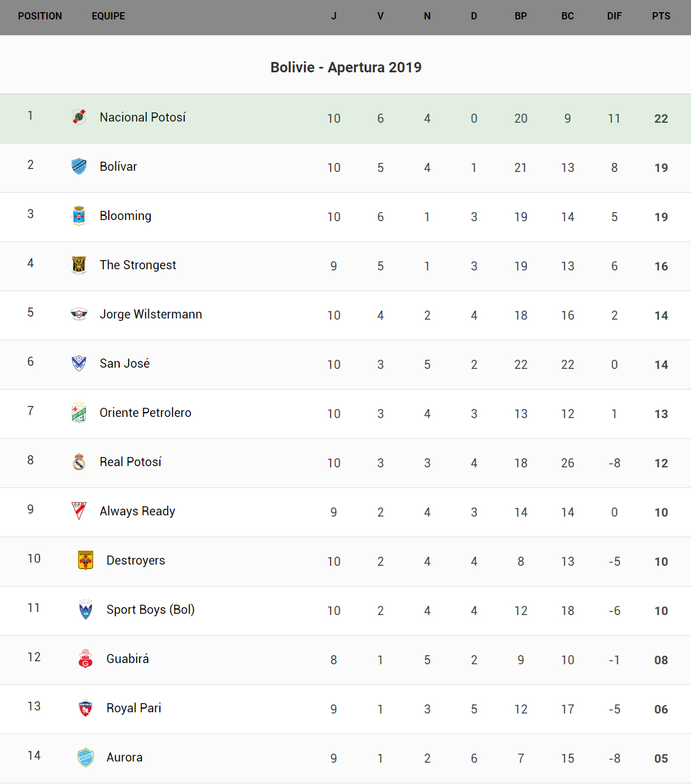Click the Real Potosí crown crest
The image size is (691, 784).
point(79,462)
